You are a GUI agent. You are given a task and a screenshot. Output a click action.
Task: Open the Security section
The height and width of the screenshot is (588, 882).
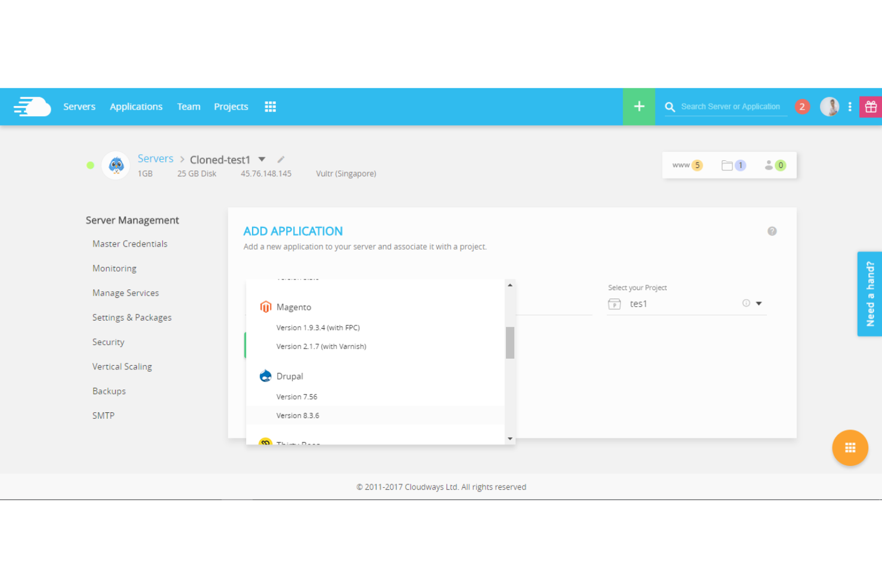click(108, 342)
